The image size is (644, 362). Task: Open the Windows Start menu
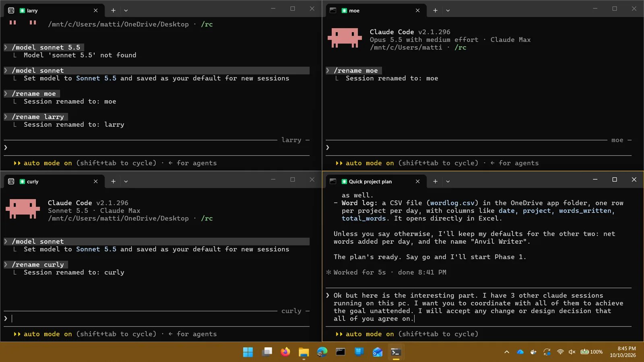click(248, 352)
